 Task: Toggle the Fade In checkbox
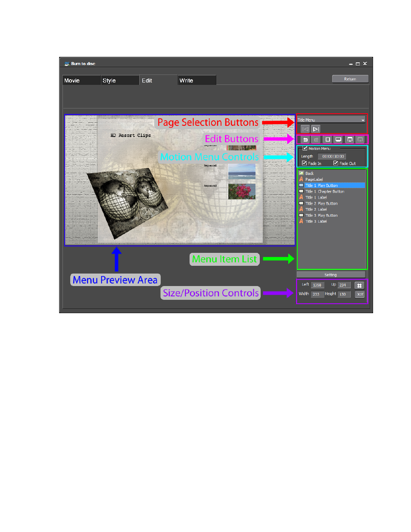pyautogui.click(x=304, y=163)
